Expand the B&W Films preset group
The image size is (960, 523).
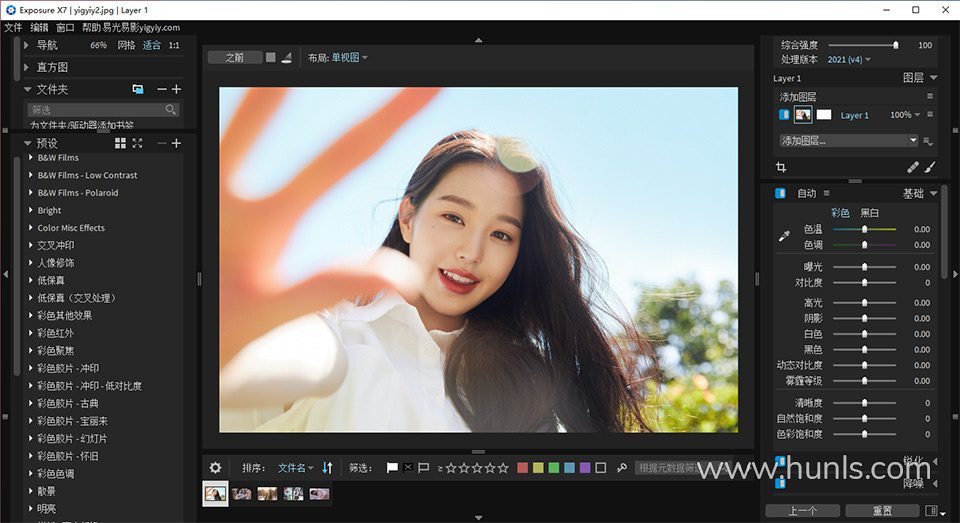pos(31,157)
